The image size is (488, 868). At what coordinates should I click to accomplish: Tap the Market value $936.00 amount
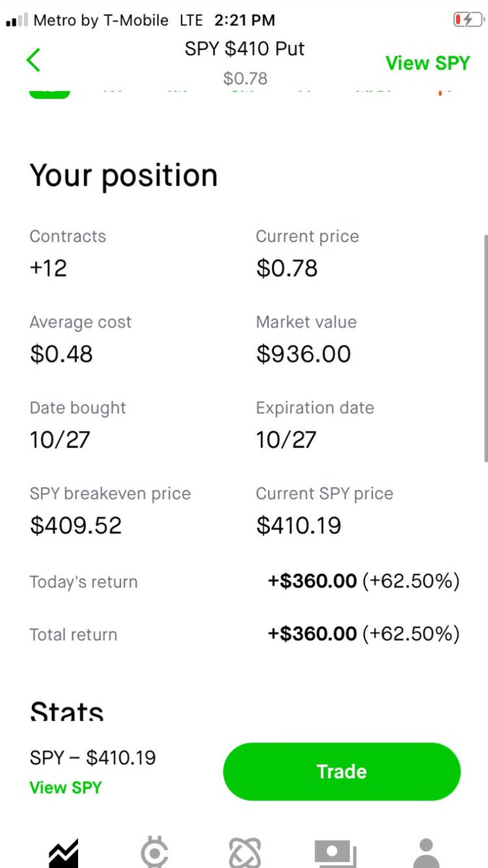pyautogui.click(x=304, y=354)
